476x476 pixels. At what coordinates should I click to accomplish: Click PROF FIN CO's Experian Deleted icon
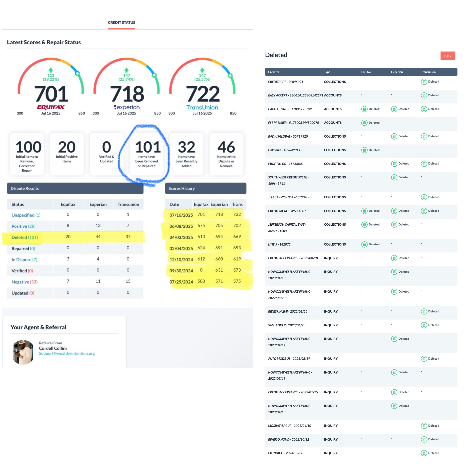(x=395, y=164)
